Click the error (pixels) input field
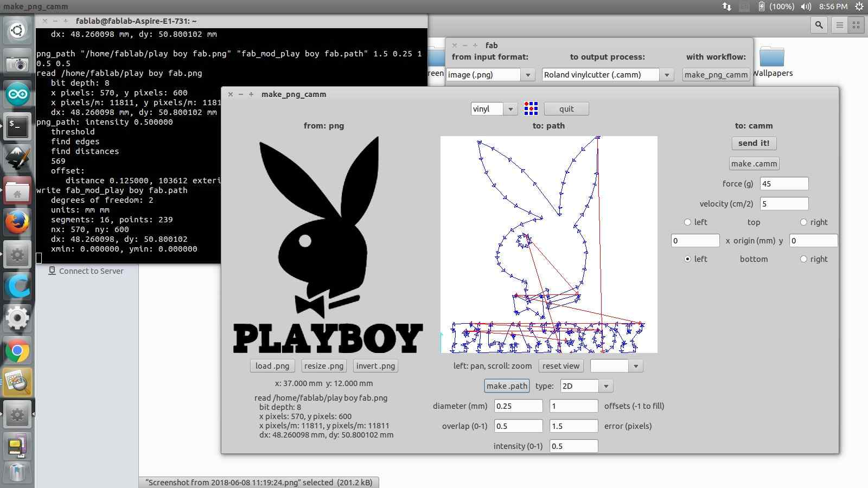 (573, 426)
